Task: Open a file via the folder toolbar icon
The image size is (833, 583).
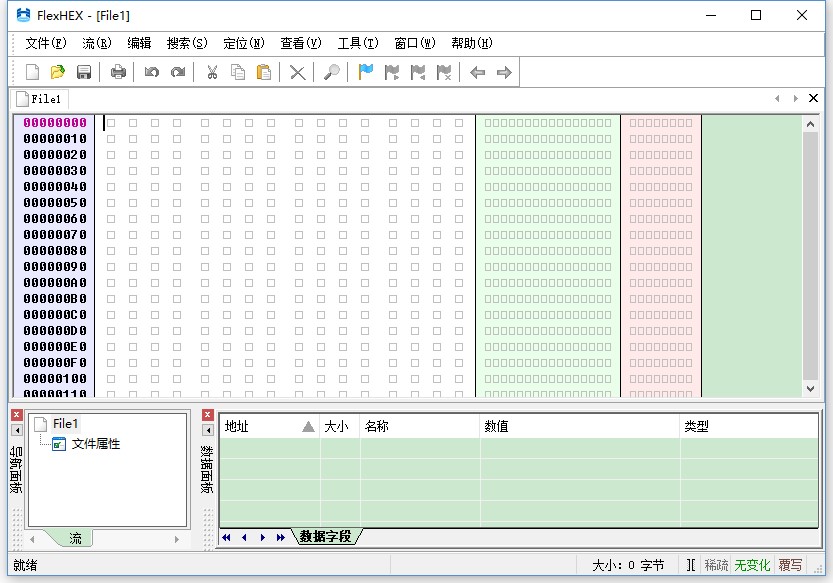Action: (57, 71)
